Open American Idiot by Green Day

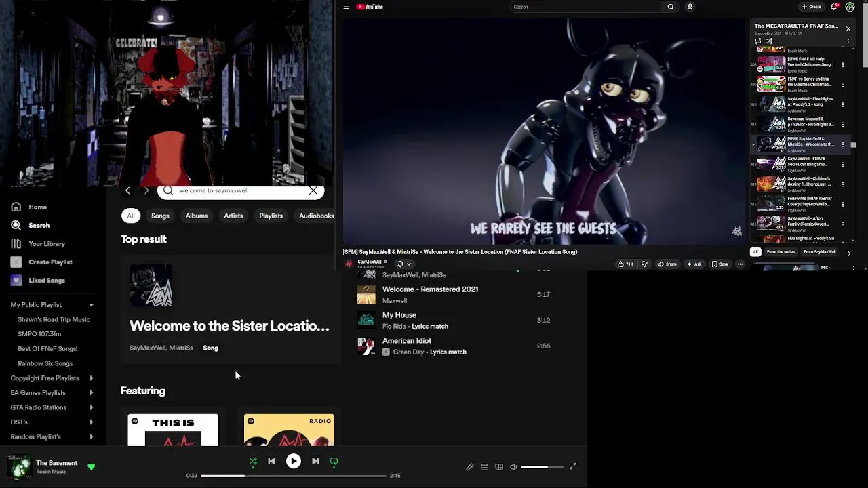407,341
